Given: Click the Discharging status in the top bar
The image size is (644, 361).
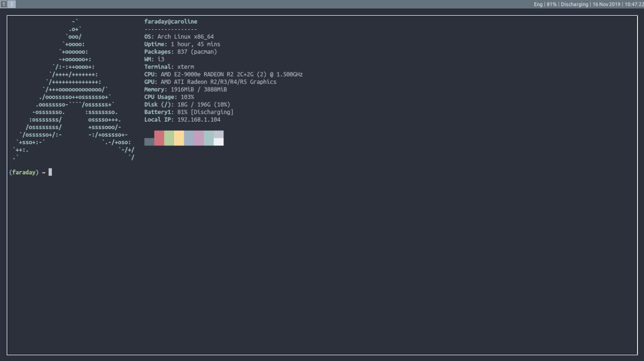Looking at the screenshot, I should (x=574, y=4).
